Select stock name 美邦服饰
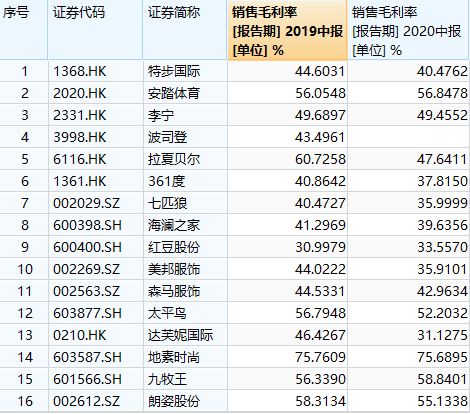Image resolution: width=470 pixels, height=414 pixels. (174, 269)
